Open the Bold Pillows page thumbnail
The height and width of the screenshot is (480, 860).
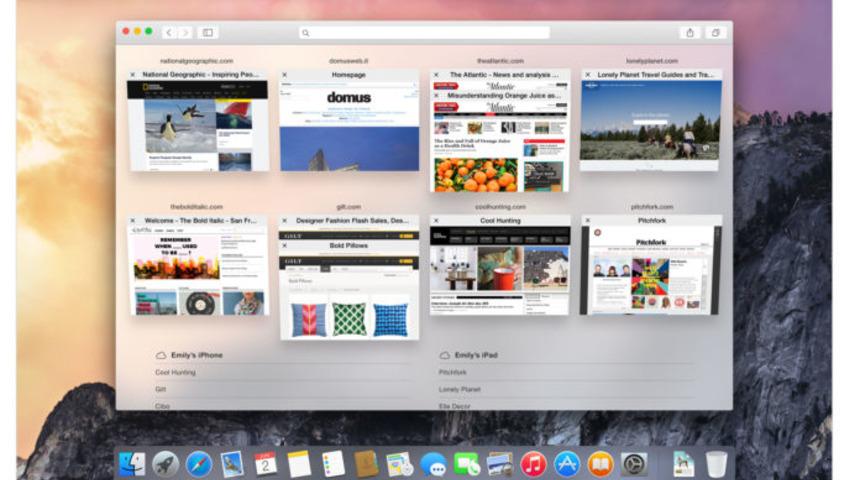coord(349,296)
